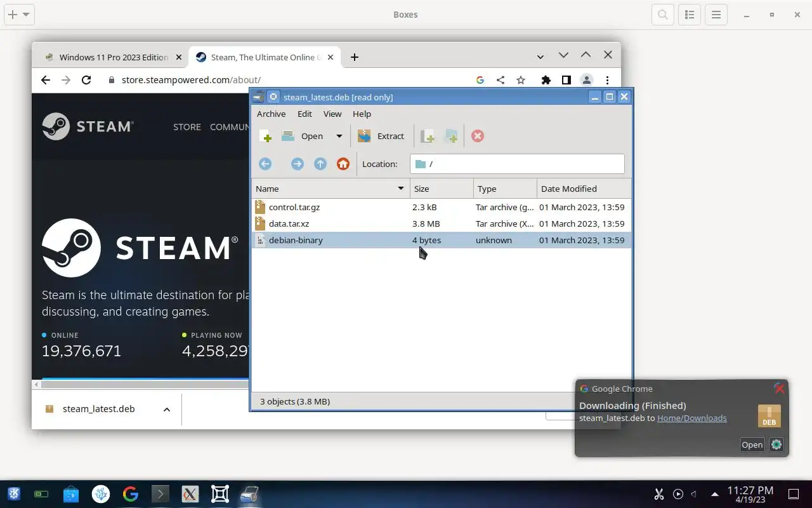The image size is (812, 508).
Task: Open a new Chrome tab
Action: (x=355, y=57)
